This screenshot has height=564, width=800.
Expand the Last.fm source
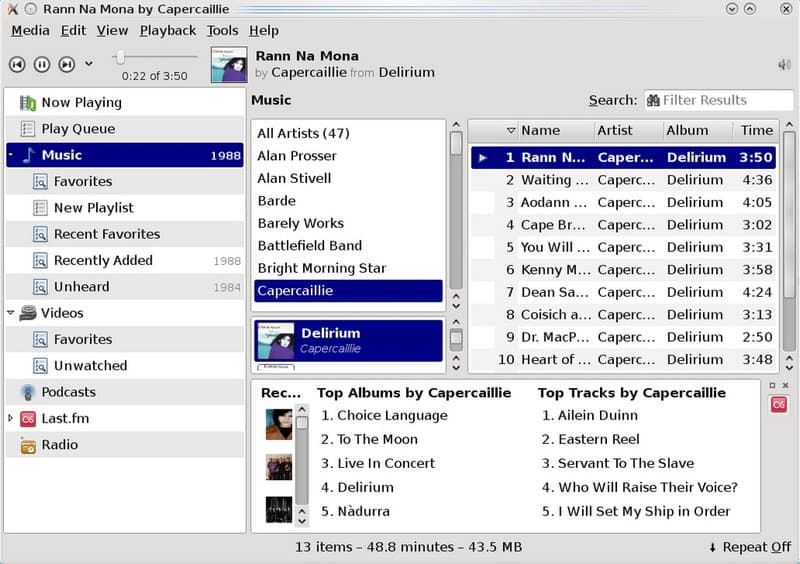(x=11, y=418)
